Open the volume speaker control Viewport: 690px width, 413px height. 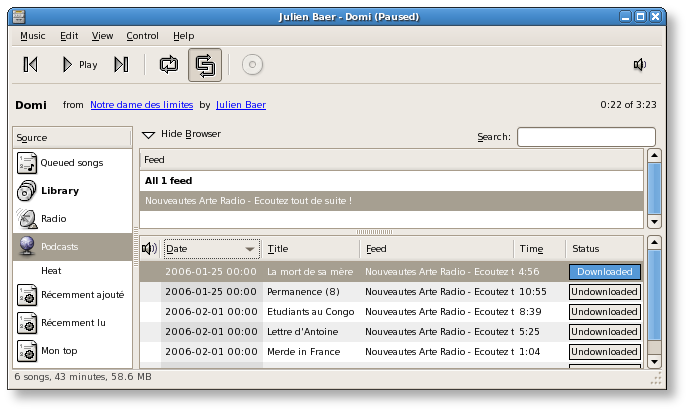click(640, 65)
